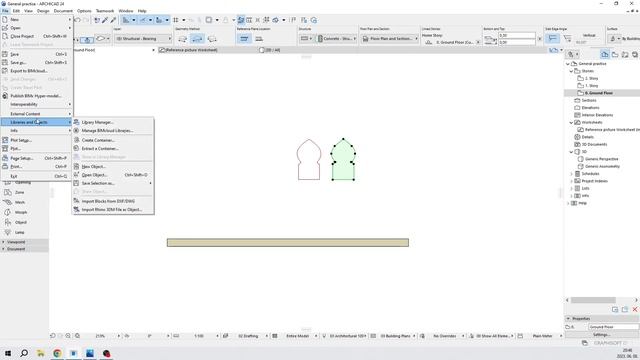Viewport: 640px width, 360px height.
Task: Open Chrome from the Windows taskbar
Action: 57,353
